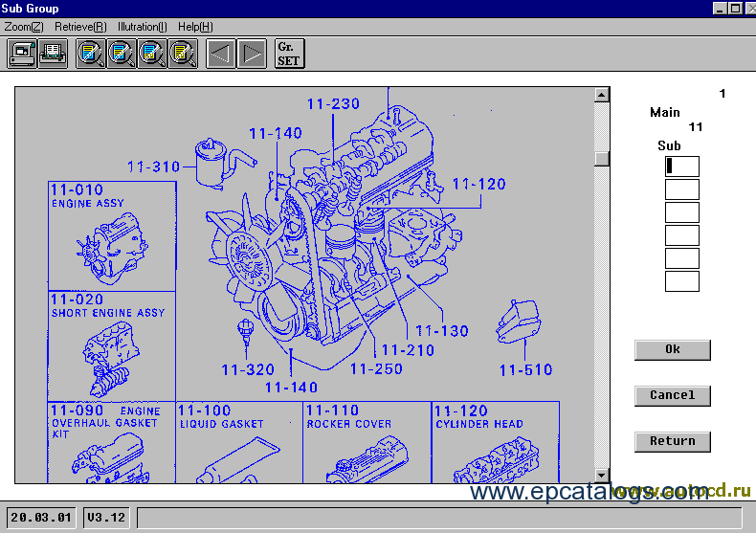Click the V3.12 status bar field

(x=106, y=518)
